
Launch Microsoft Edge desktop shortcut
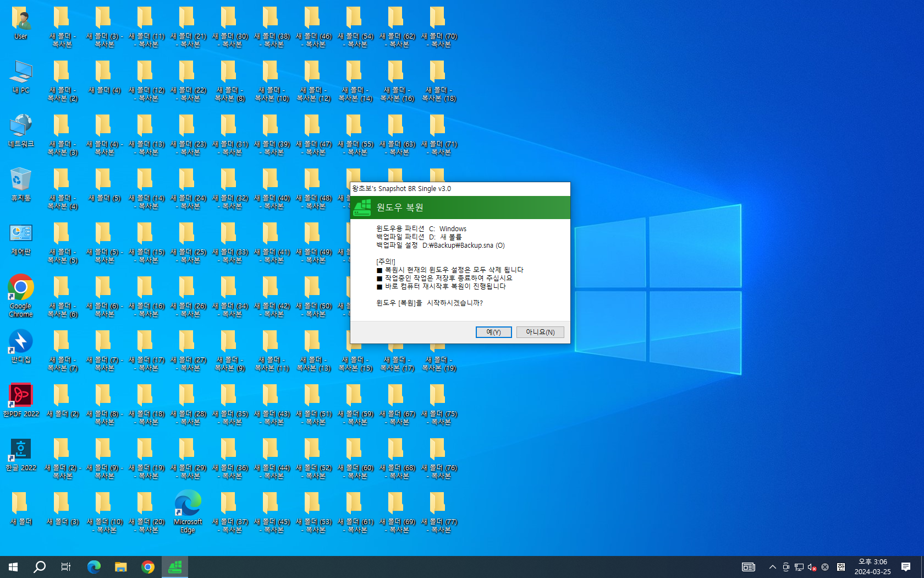[188, 512]
